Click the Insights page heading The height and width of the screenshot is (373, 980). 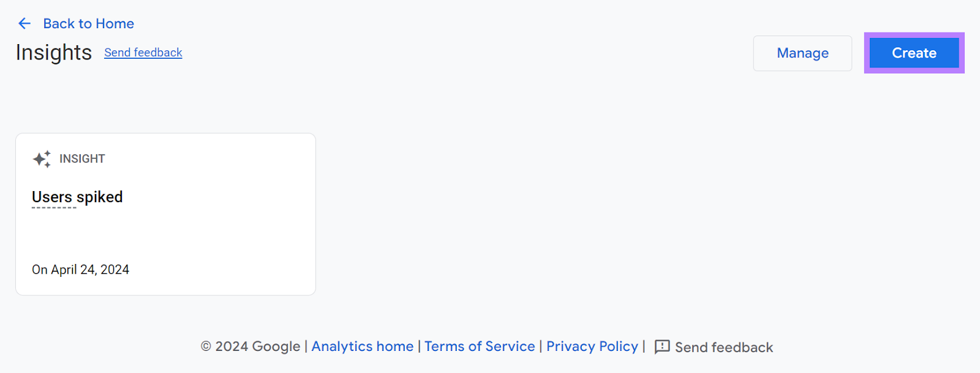tap(53, 53)
